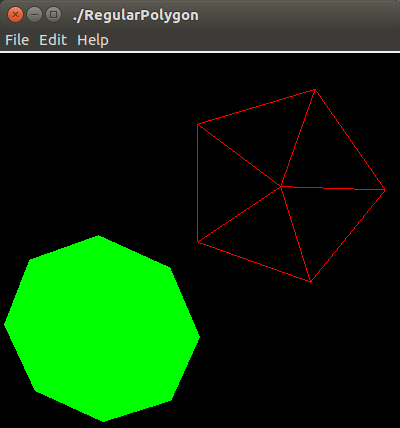
Task: Click the rightmost vertex of the red pentagon
Action: point(385,190)
